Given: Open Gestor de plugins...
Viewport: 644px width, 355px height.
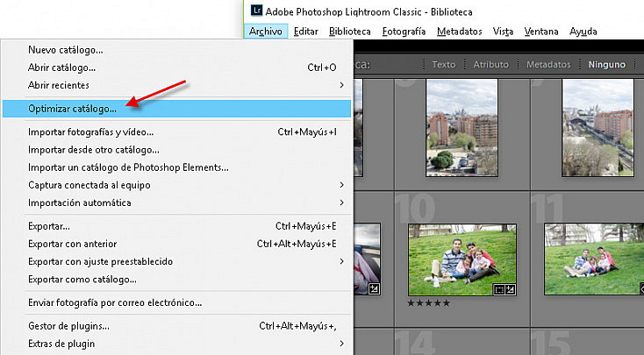Looking at the screenshot, I should [176, 326].
